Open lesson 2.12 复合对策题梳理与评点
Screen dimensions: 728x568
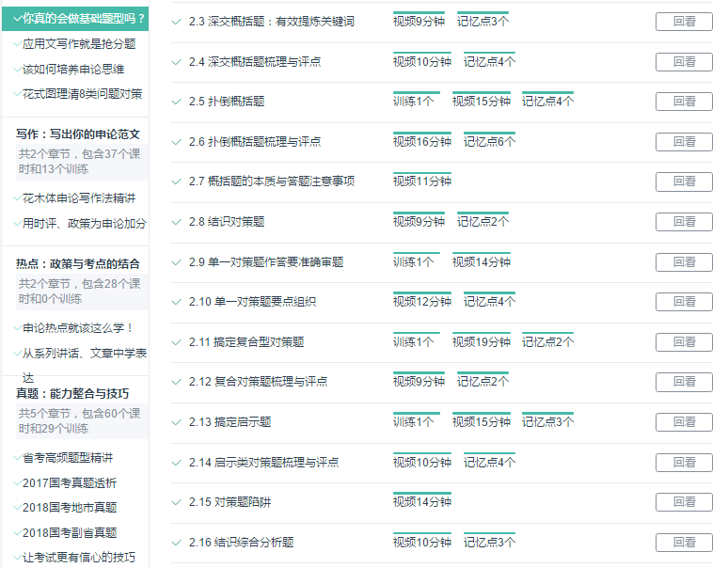point(258,382)
